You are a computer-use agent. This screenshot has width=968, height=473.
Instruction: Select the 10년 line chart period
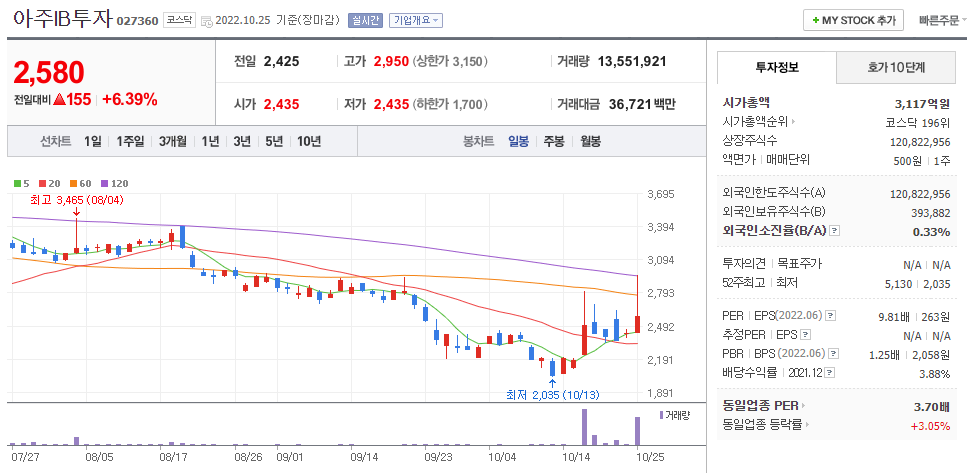(309, 141)
